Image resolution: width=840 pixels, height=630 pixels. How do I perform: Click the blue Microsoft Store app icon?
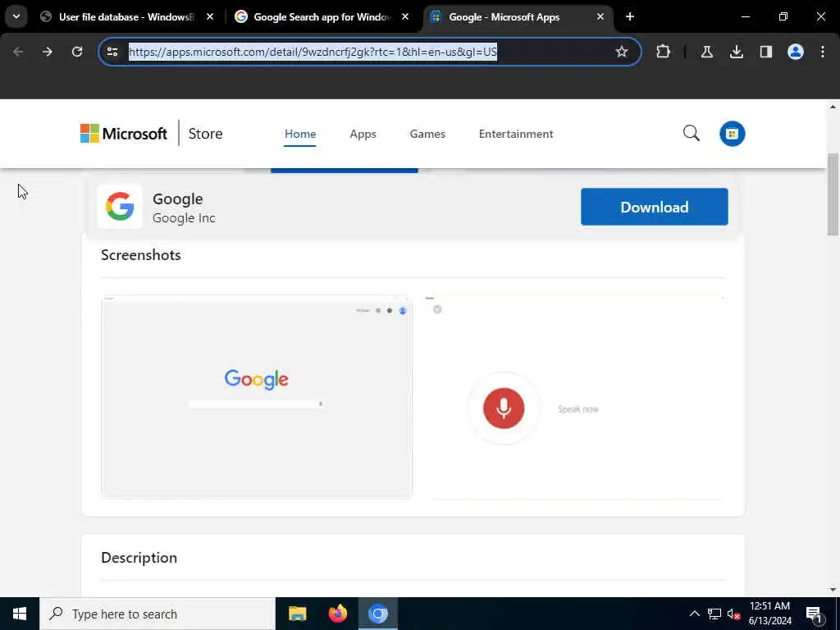click(x=733, y=134)
